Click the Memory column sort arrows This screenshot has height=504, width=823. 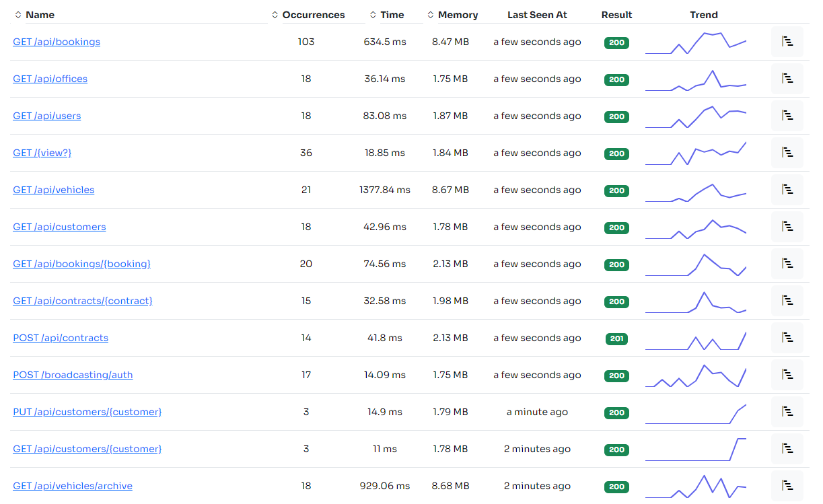point(431,14)
